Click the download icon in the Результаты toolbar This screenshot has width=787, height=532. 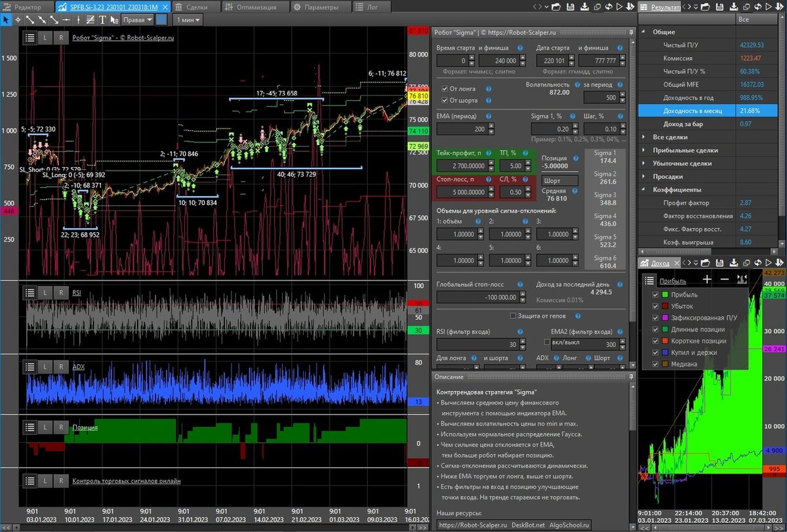[733, 7]
